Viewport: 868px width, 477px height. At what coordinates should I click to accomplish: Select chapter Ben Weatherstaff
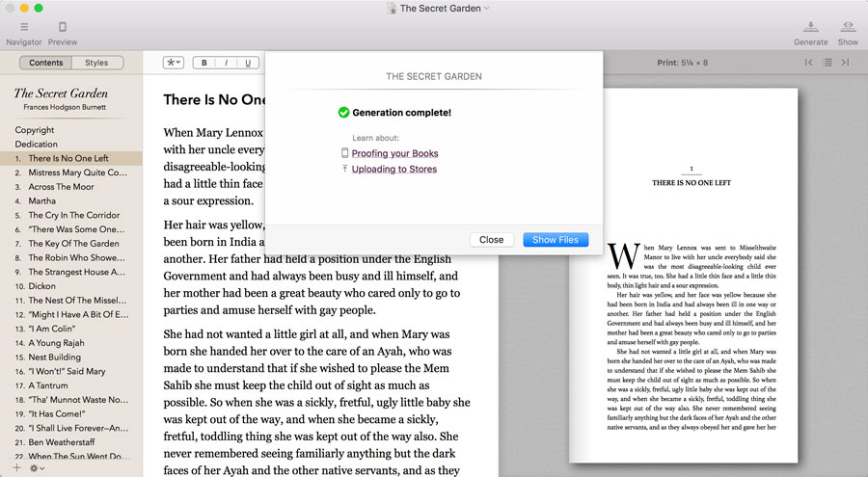pyautogui.click(x=70, y=442)
